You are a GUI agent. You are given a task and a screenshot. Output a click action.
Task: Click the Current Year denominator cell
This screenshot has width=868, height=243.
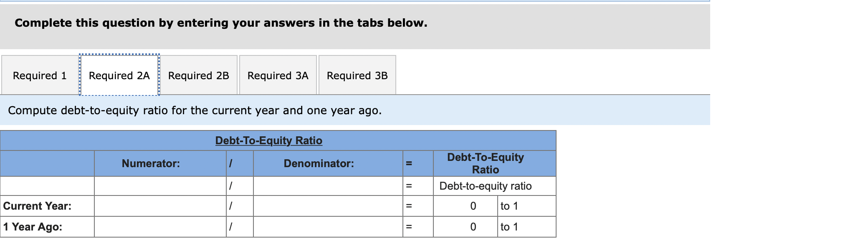pyautogui.click(x=328, y=205)
